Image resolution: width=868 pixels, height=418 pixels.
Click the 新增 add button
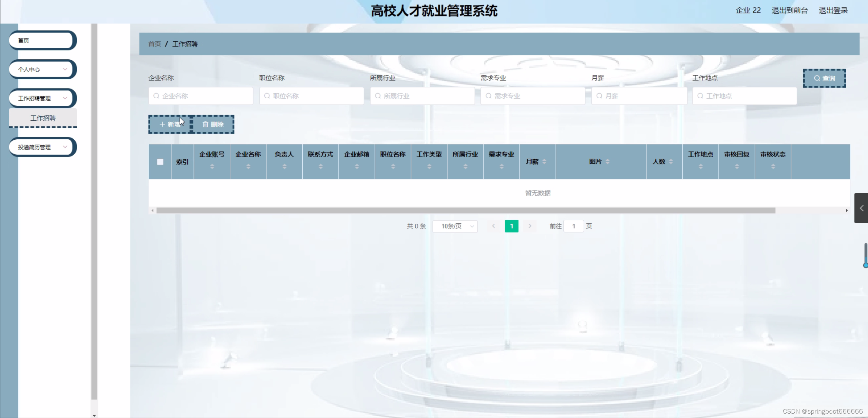click(170, 124)
